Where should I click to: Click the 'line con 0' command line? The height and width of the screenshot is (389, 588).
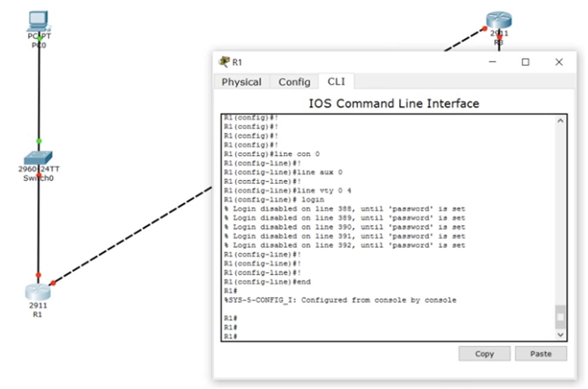[272, 154]
